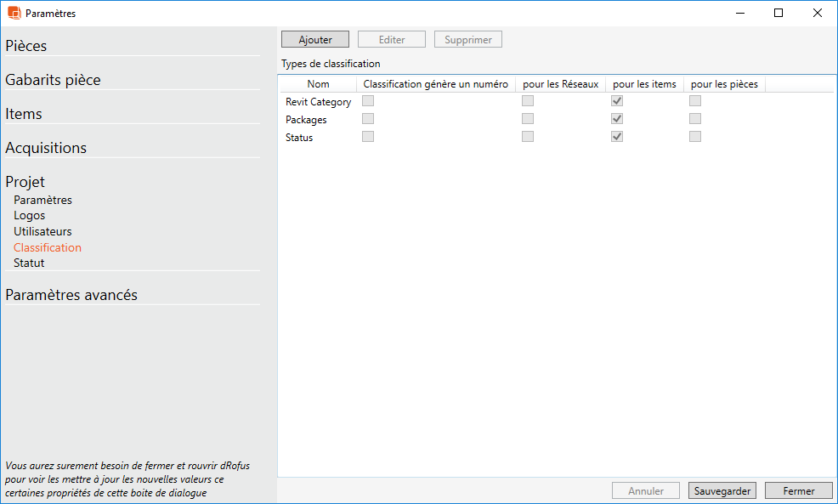838x504 pixels.
Task: Toggle 'pour les pièces' checkbox for Packages
Action: tap(695, 119)
